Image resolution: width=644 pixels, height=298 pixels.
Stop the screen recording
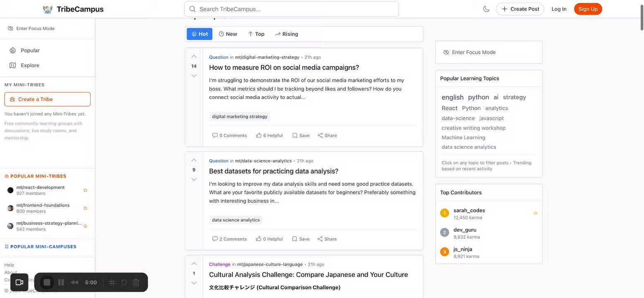[x=47, y=282]
